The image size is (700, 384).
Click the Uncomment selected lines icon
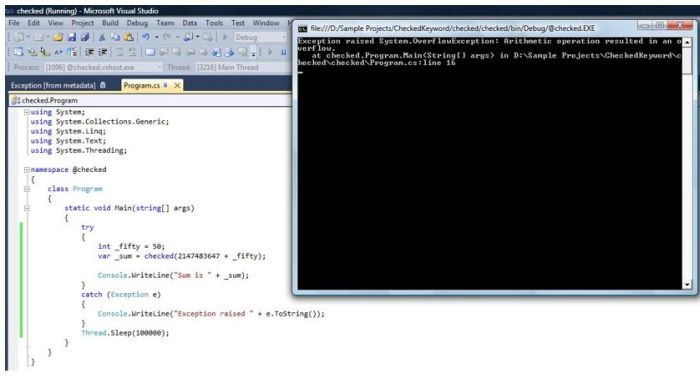pos(133,52)
